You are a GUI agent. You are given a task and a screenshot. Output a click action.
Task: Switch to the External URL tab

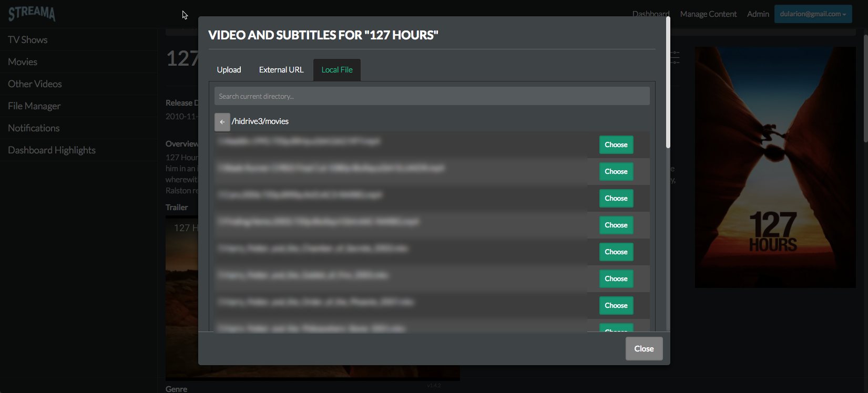click(x=281, y=70)
